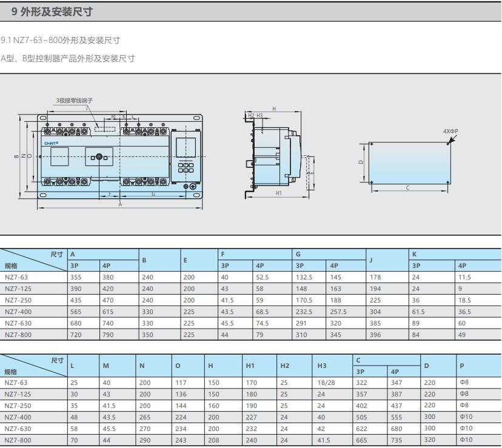
Task: Click the cell value "208" under column H
Action: click(x=213, y=441)
